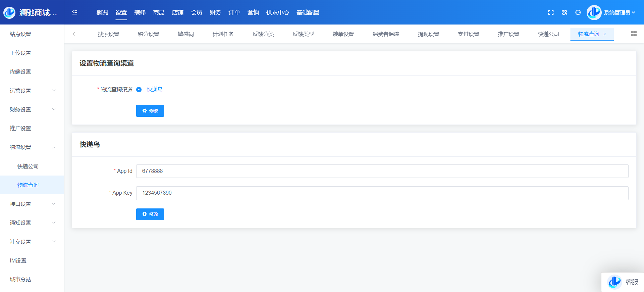Switch to 反馈类型 tab

tap(303, 34)
